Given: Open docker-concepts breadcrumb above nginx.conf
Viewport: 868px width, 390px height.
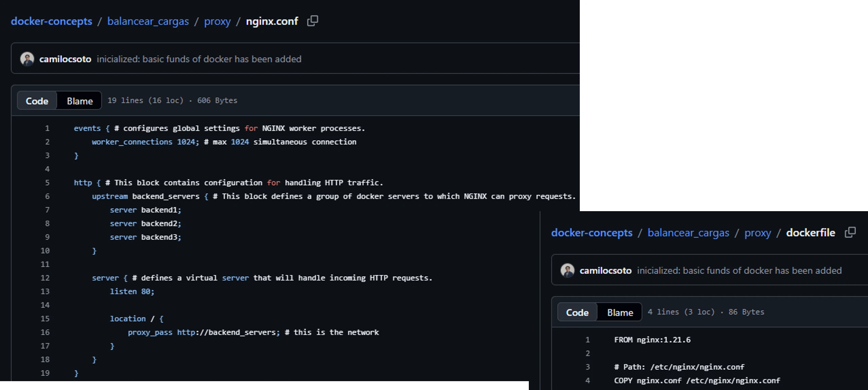Looking at the screenshot, I should tap(51, 21).
